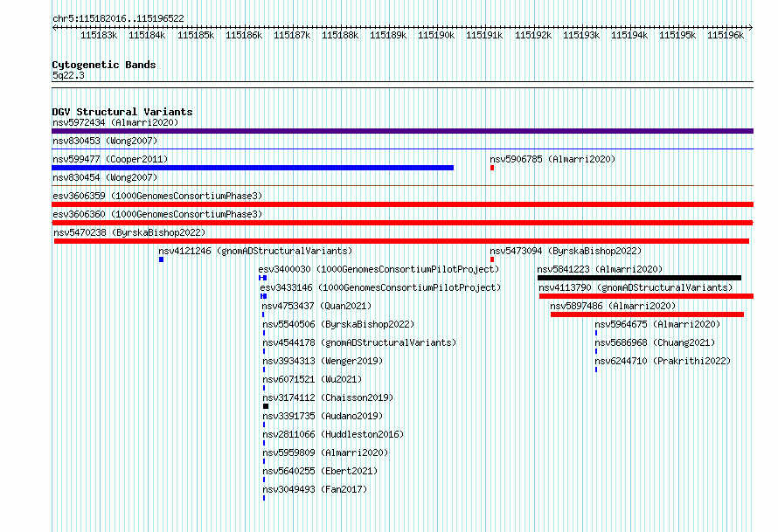Image resolution: width=778 pixels, height=532 pixels.
Task: Open nsv830453 (Wong2007) variant label
Action: pyautogui.click(x=105, y=141)
